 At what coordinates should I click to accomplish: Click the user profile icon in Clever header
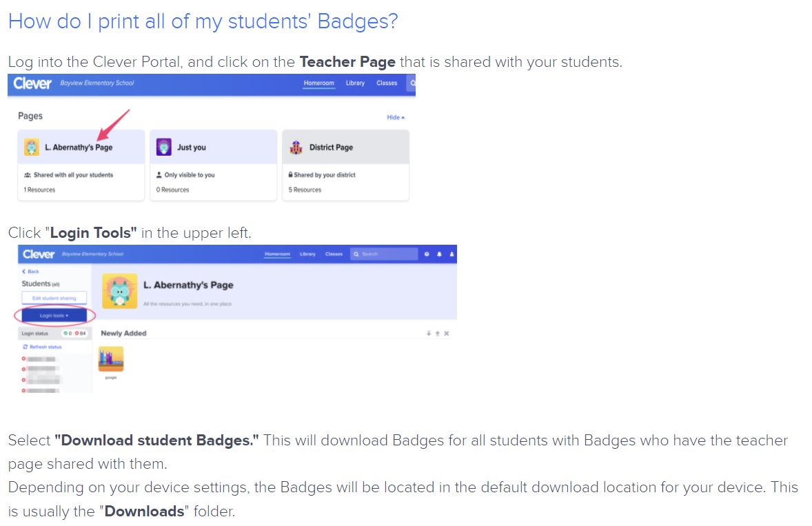click(x=451, y=254)
